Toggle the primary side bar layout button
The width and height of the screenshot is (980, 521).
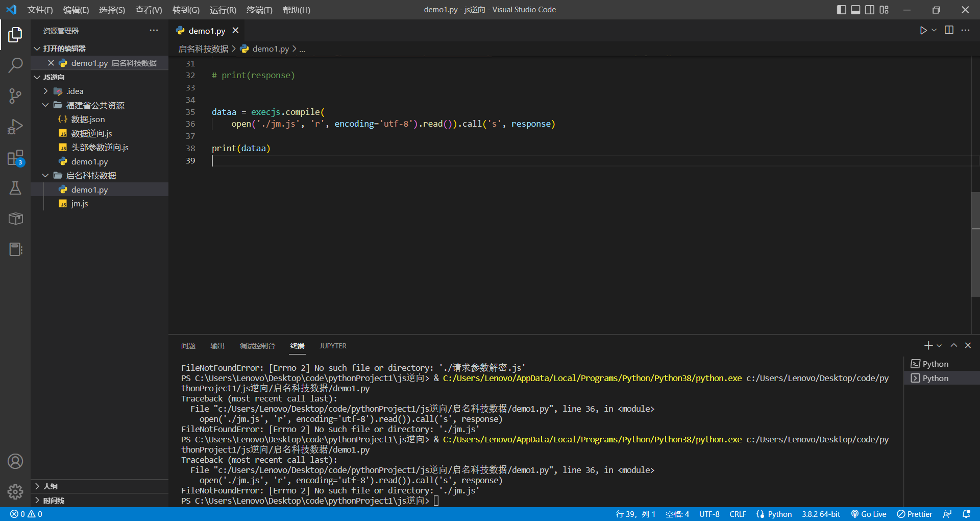click(x=841, y=10)
